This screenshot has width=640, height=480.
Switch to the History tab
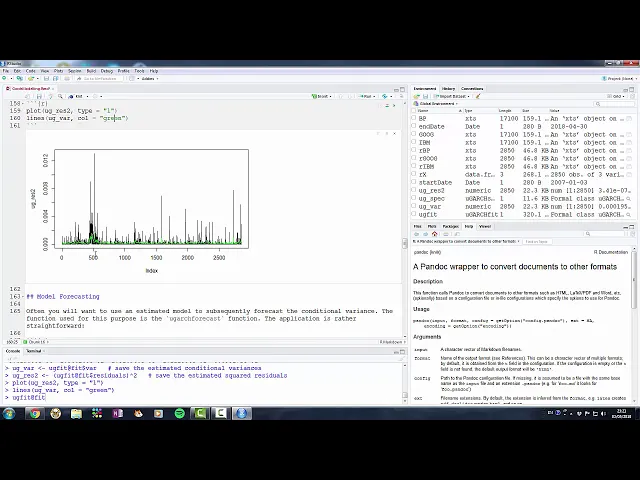click(448, 89)
